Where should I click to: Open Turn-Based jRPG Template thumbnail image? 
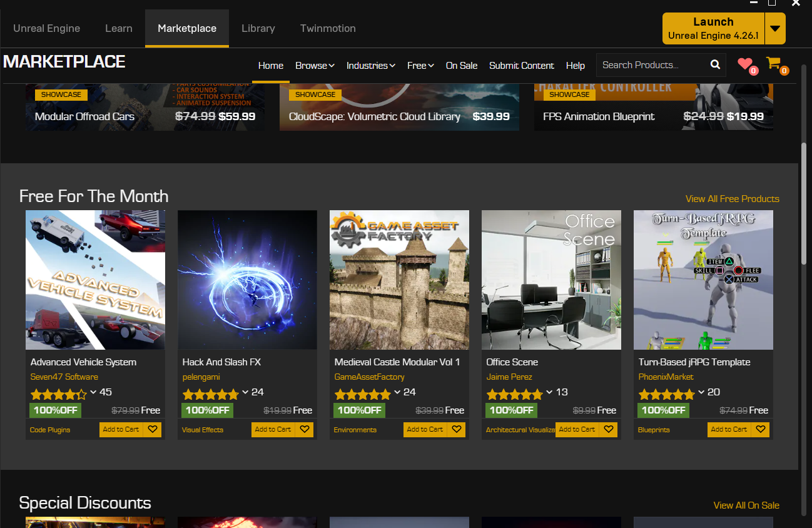(x=703, y=280)
